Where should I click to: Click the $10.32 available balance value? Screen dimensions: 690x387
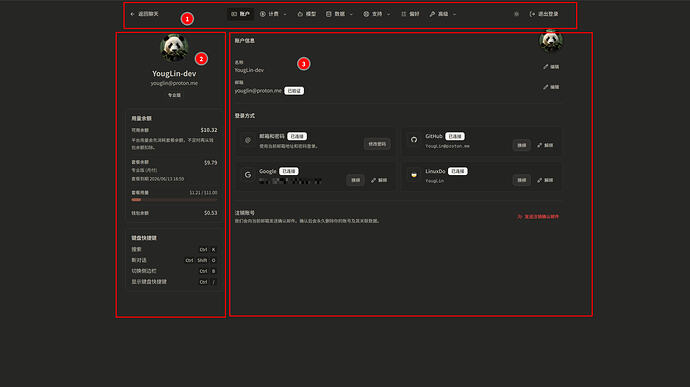[x=209, y=130]
